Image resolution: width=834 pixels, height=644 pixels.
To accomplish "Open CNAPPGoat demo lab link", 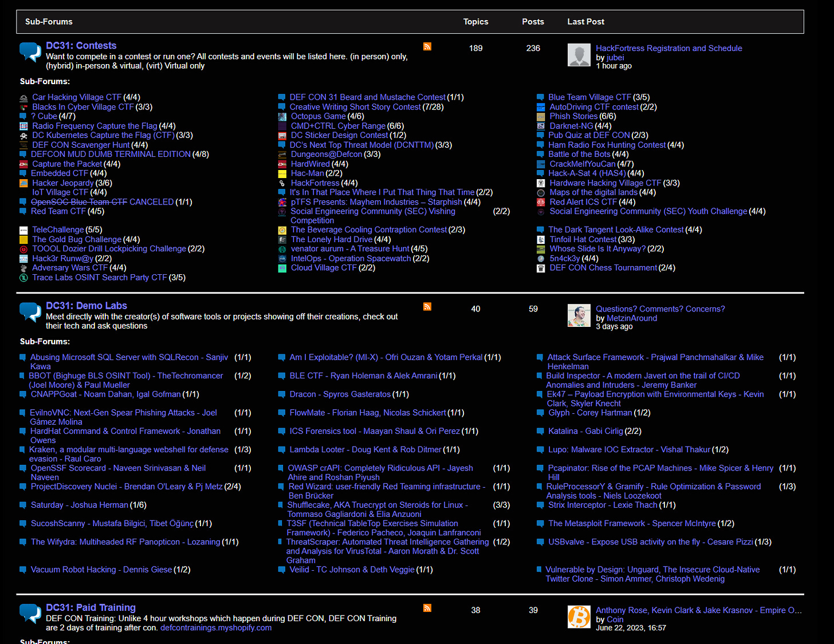I will (106, 394).
